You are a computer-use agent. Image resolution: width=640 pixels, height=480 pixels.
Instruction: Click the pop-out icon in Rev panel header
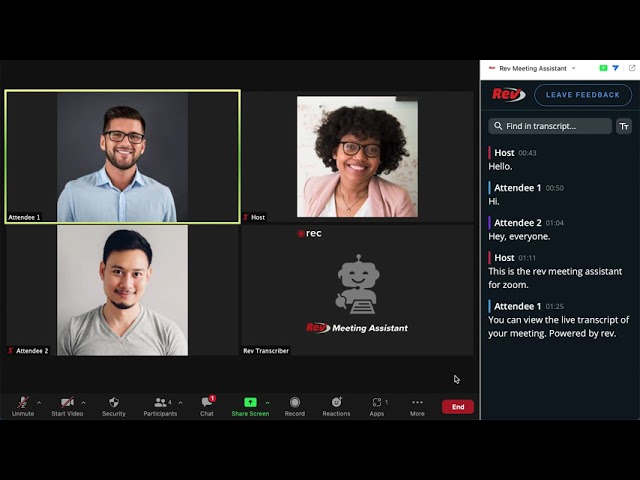click(x=632, y=68)
